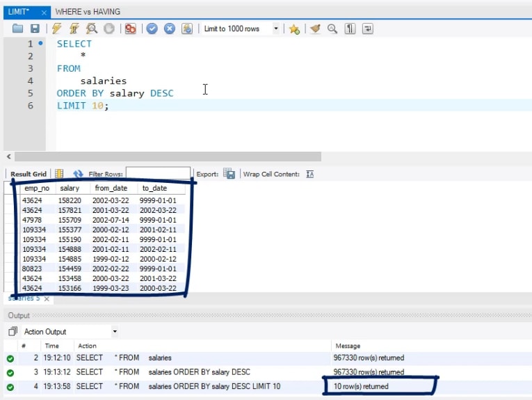The width and height of the screenshot is (532, 400).
Task: Click the editor horizontal scrollbar
Action: coord(167,157)
